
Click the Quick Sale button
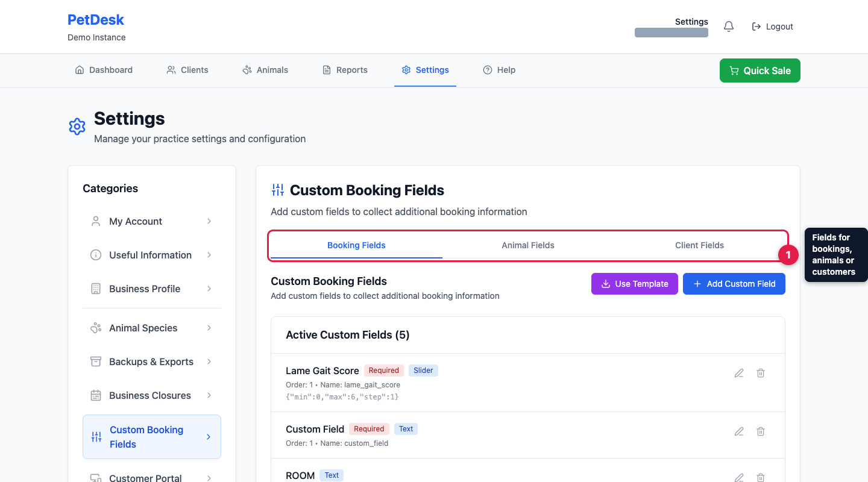pyautogui.click(x=760, y=70)
